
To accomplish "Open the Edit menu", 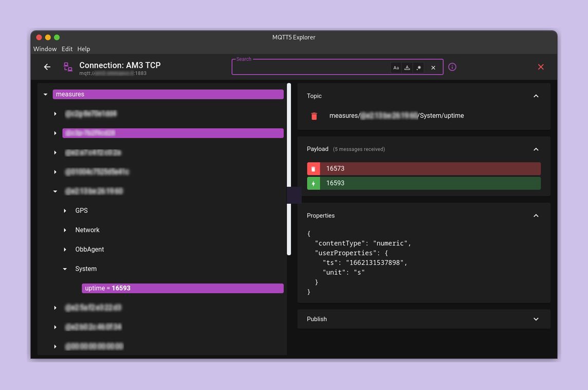I will click(x=67, y=49).
